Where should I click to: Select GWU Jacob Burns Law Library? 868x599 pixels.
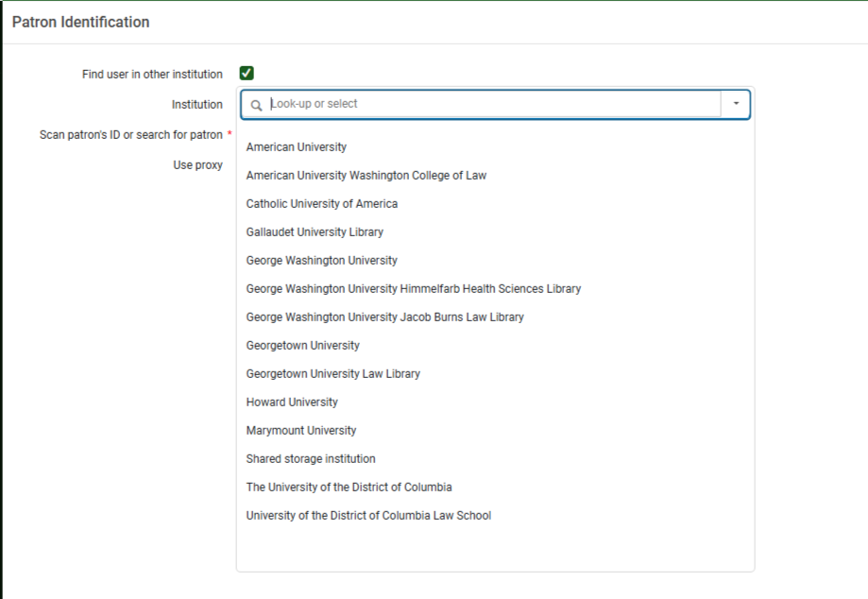click(385, 317)
